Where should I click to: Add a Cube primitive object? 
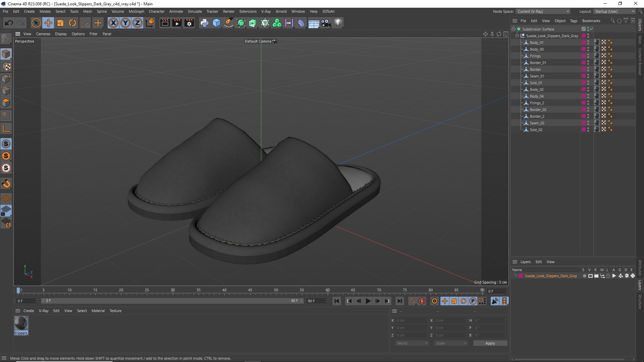click(217, 23)
